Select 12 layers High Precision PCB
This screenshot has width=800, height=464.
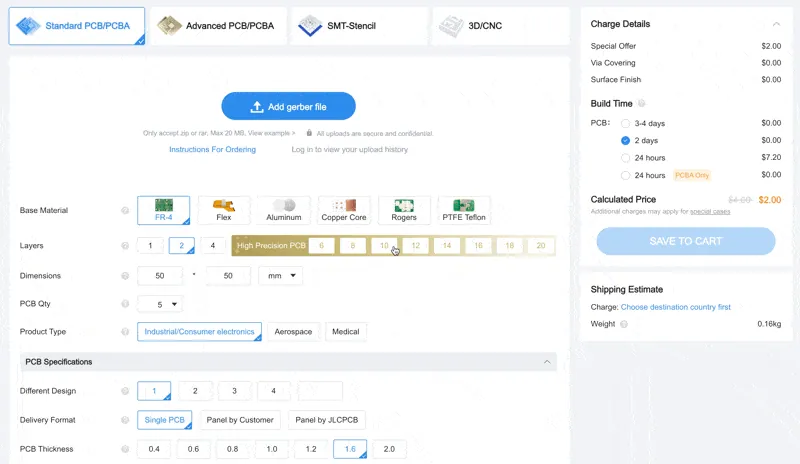coord(416,246)
